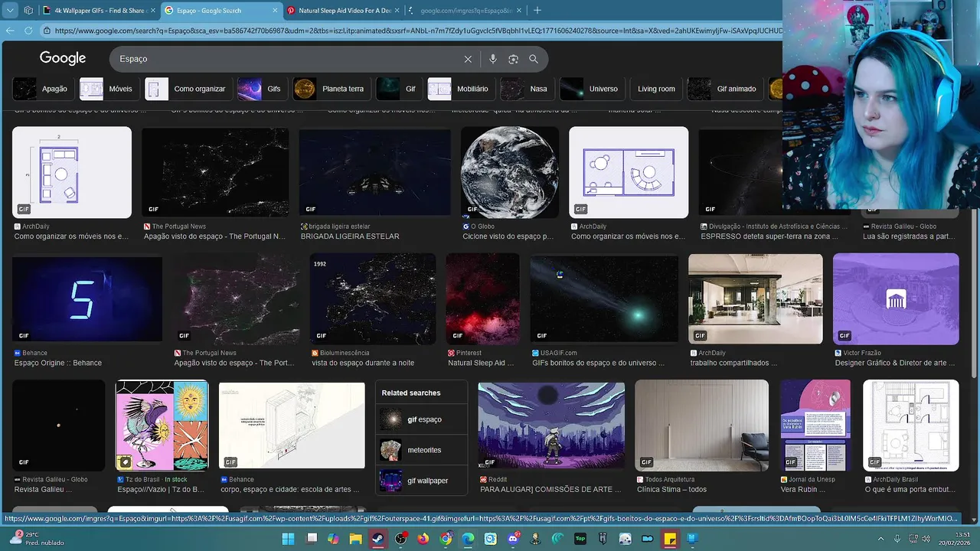Open OBS Studio from the taskbar
The image size is (980, 551).
click(400, 539)
